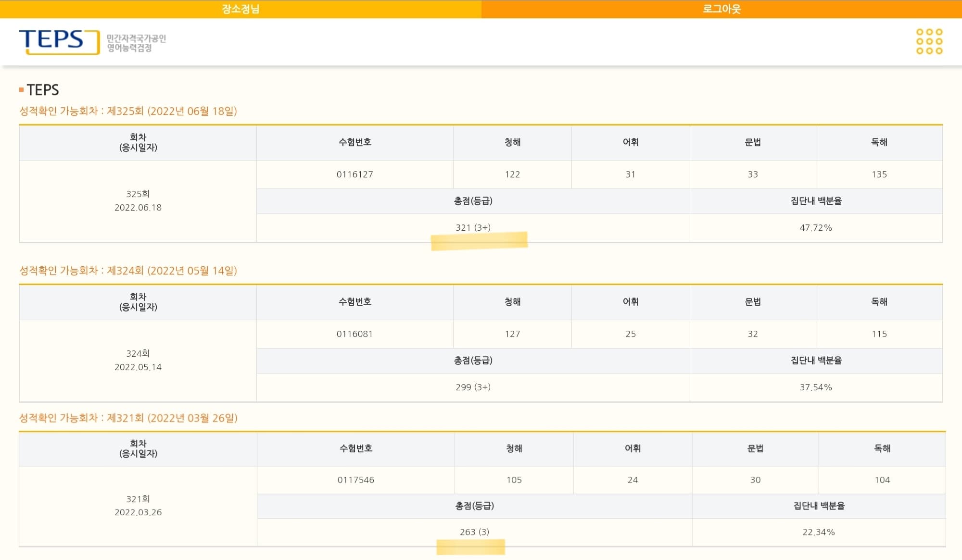Click vocabulary score 25 in 324회 row

click(x=631, y=334)
